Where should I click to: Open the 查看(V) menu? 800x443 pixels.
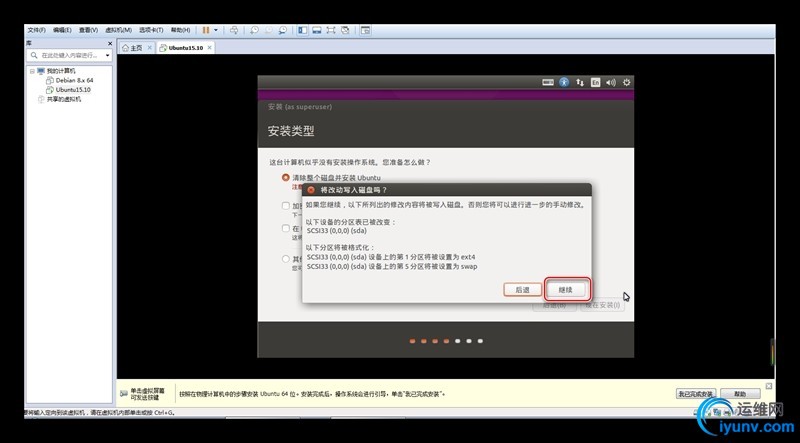click(x=88, y=30)
